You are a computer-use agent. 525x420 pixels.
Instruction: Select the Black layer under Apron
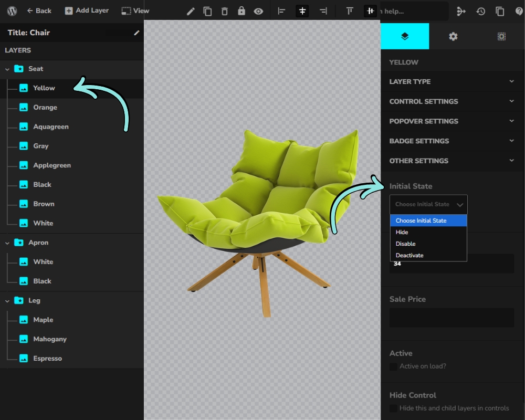click(71, 281)
